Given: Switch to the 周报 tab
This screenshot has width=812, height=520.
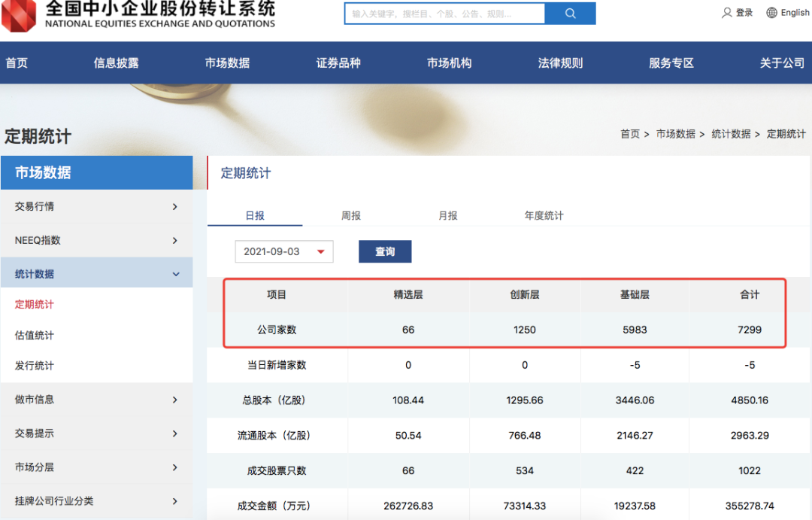Looking at the screenshot, I should [351, 216].
